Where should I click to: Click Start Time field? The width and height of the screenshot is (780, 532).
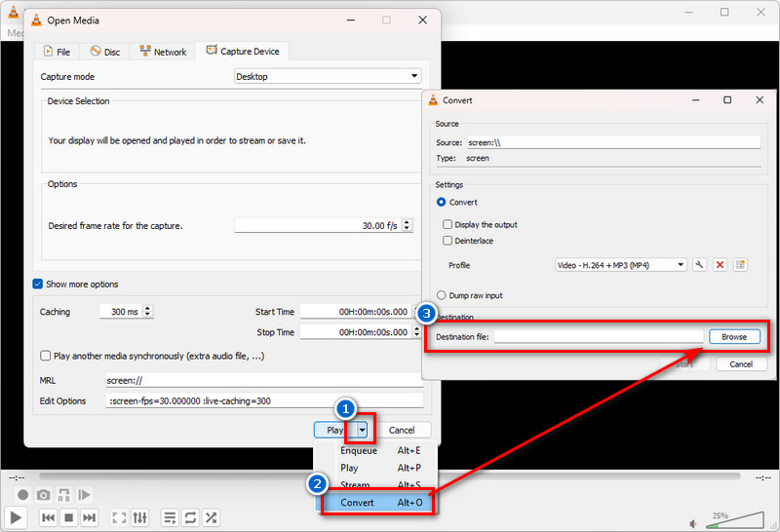coord(355,311)
